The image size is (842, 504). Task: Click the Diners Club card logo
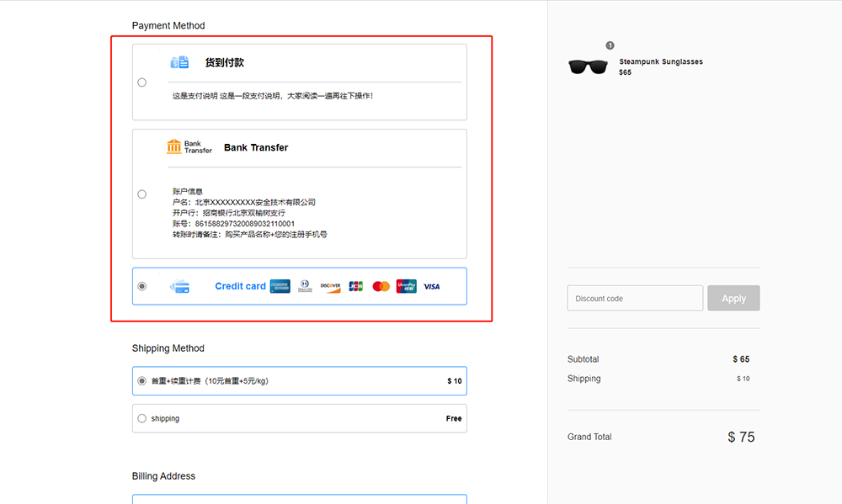305,286
